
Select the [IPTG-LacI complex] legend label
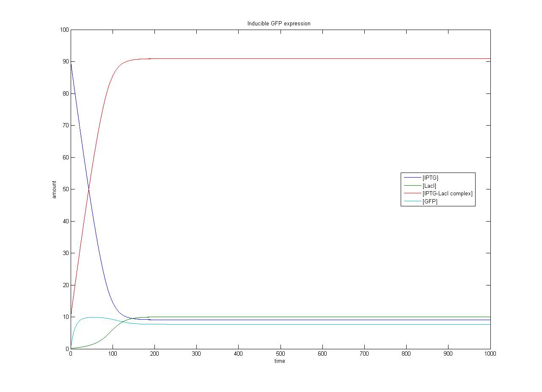click(447, 194)
